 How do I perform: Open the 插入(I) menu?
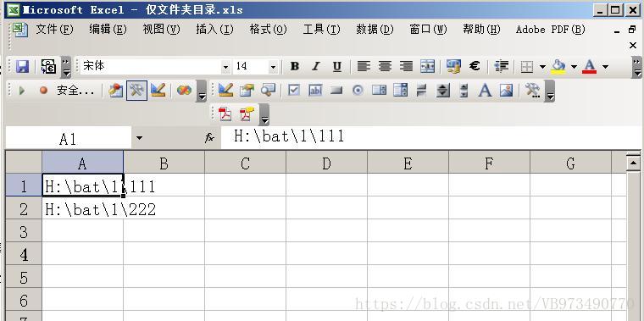(214, 30)
